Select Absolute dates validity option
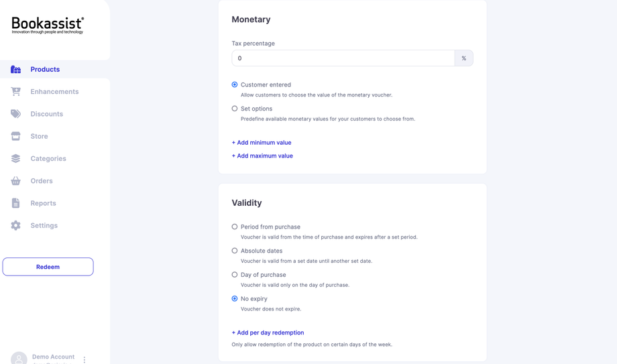Image resolution: width=617 pixels, height=364 pixels. click(x=235, y=251)
